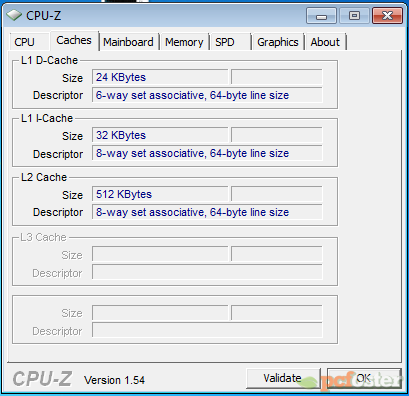The height and width of the screenshot is (396, 409).
Task: Click the L2 Cache descriptor field
Action: (x=207, y=212)
